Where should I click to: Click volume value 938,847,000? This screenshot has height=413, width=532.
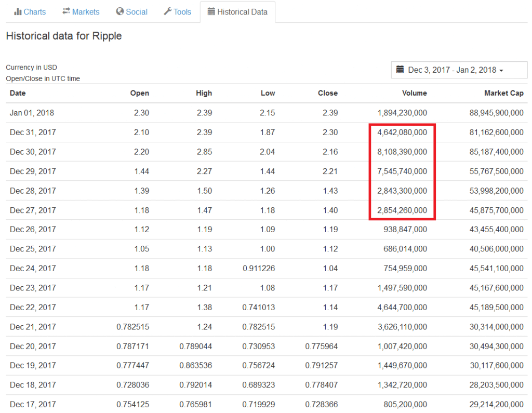[x=405, y=230]
